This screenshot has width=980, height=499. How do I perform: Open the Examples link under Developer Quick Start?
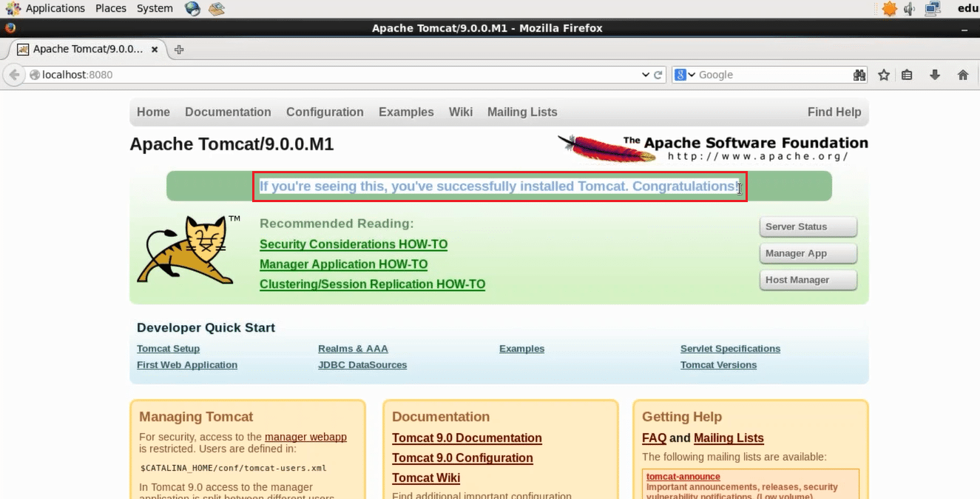521,349
